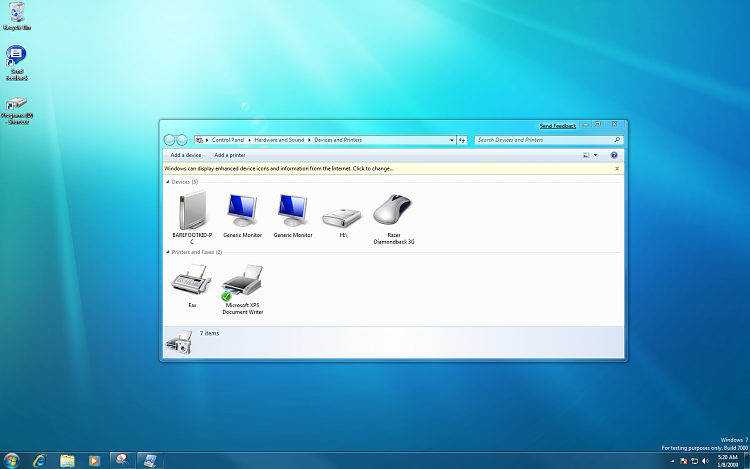This screenshot has width=750, height=469.
Task: Click Devices and Printers breadcrumb
Action: pos(338,140)
